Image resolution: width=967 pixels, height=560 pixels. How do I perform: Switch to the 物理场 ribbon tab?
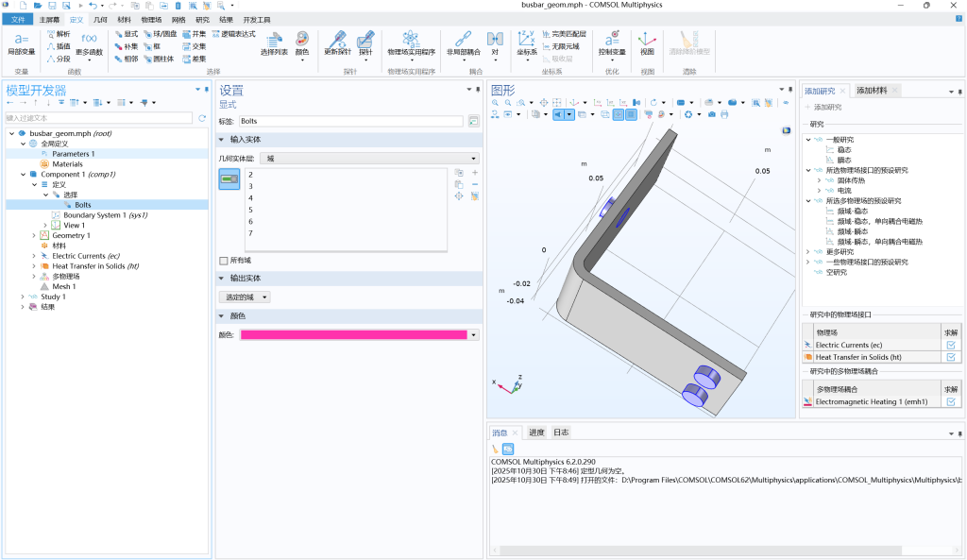point(150,19)
